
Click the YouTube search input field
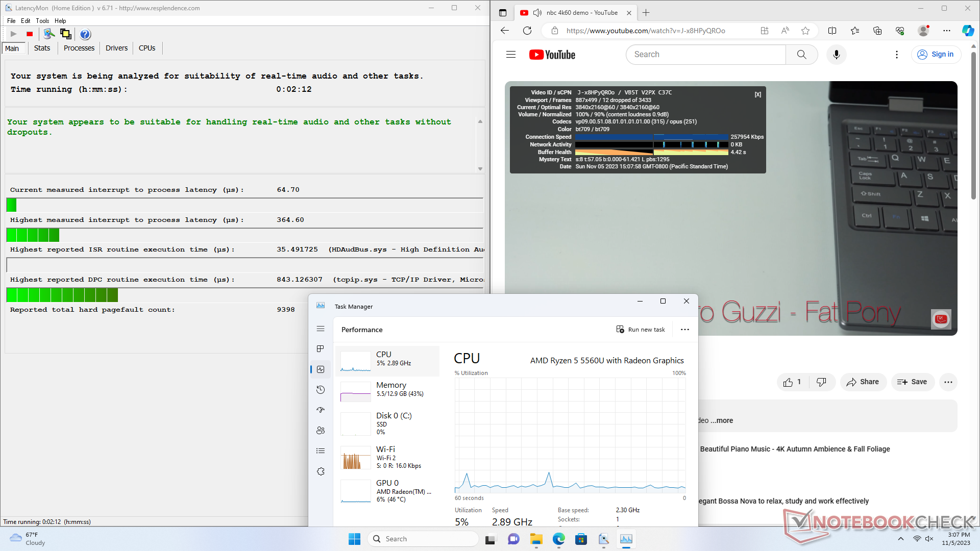pos(705,55)
